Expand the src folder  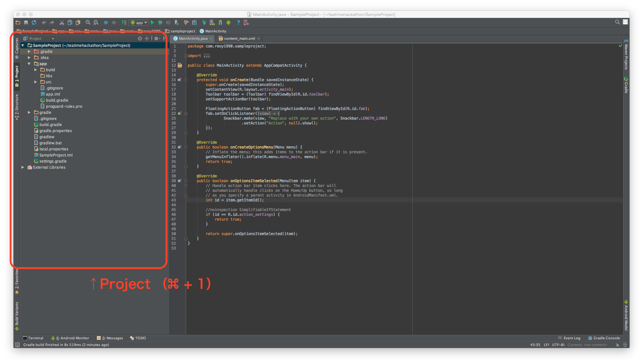click(x=36, y=82)
